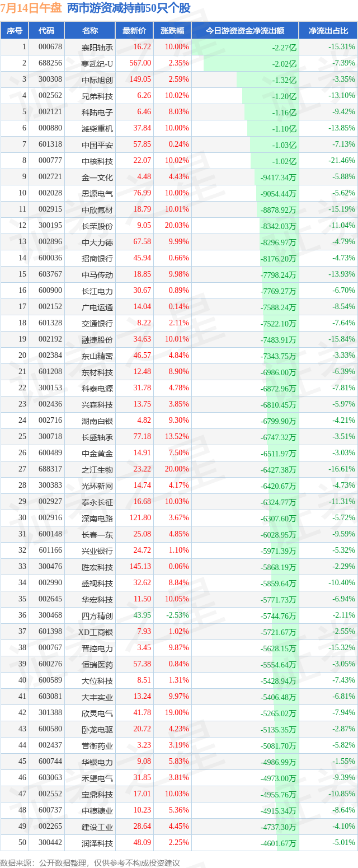Click outflow value -5406.48万
Image resolution: width=358 pixels, height=868 pixels.
279,697
